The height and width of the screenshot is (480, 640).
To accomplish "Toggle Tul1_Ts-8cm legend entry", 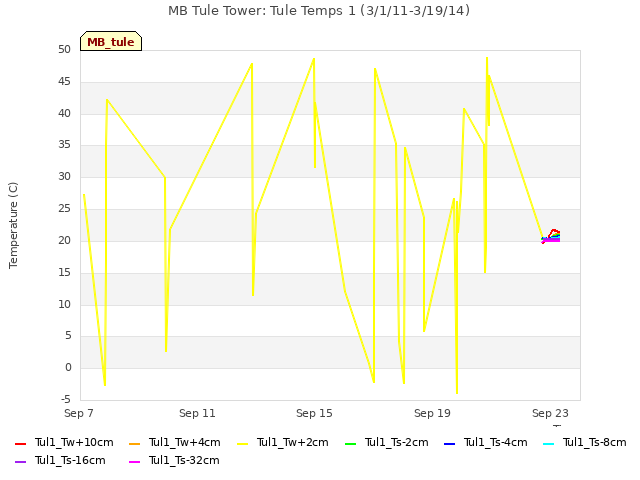I will [584, 442].
